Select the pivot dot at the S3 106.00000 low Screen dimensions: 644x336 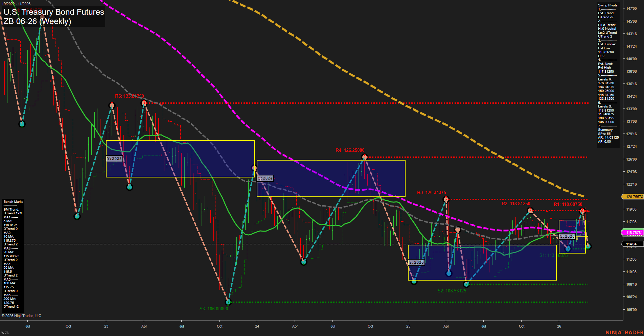[x=228, y=303]
